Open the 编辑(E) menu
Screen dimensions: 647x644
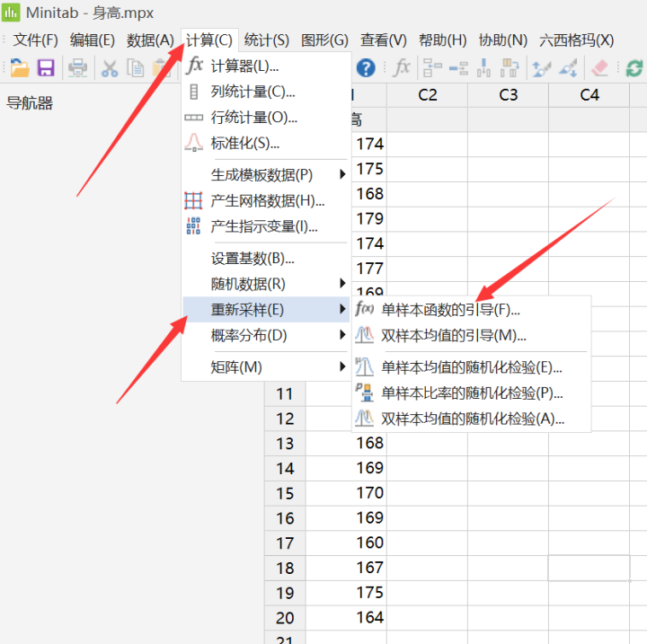coord(92,40)
